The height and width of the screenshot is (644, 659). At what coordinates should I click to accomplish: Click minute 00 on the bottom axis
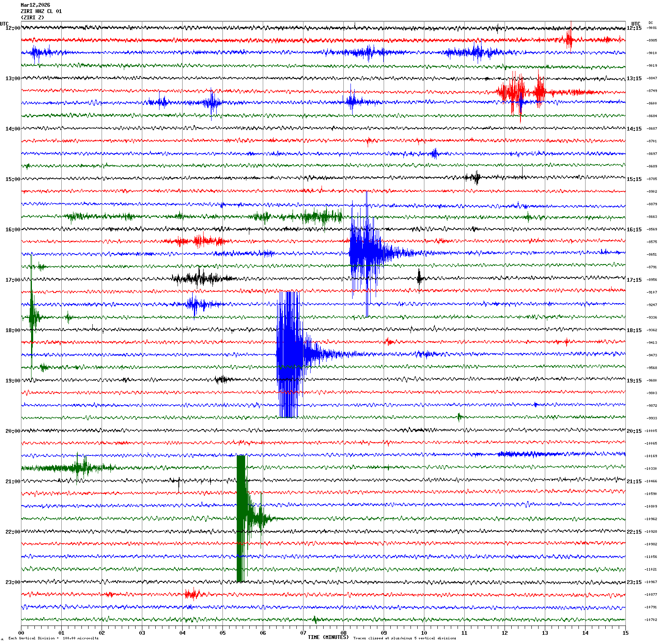(21, 633)
